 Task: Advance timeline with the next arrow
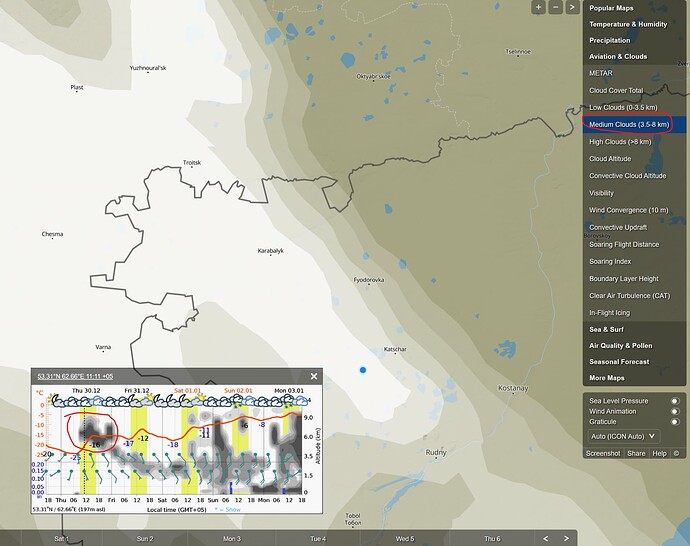pyautogui.click(x=566, y=538)
